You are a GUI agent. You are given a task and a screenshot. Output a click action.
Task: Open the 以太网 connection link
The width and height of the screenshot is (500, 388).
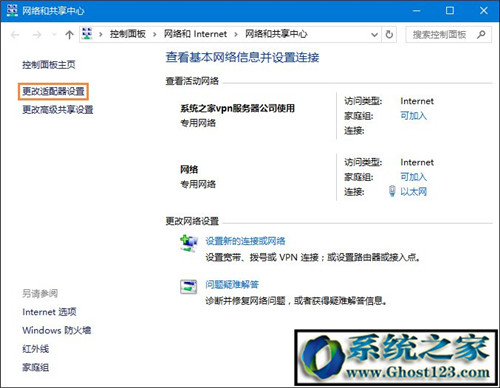click(x=413, y=191)
